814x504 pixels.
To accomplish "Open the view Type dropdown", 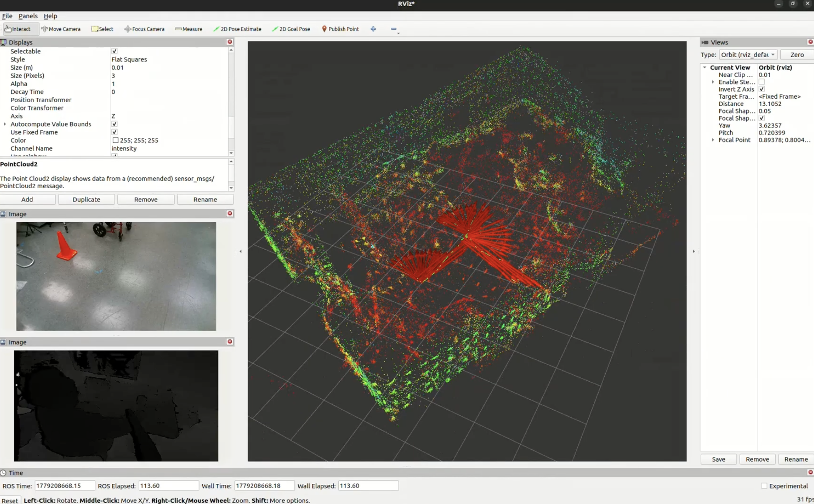I will tap(748, 55).
